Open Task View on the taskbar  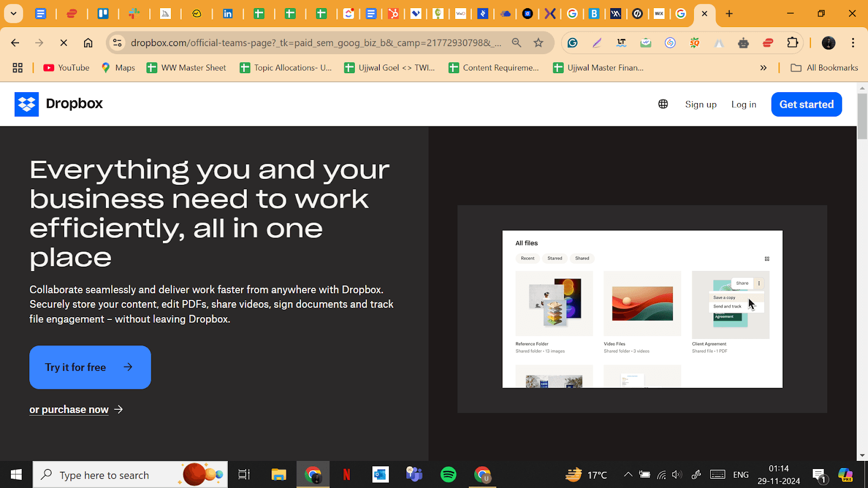(x=244, y=475)
